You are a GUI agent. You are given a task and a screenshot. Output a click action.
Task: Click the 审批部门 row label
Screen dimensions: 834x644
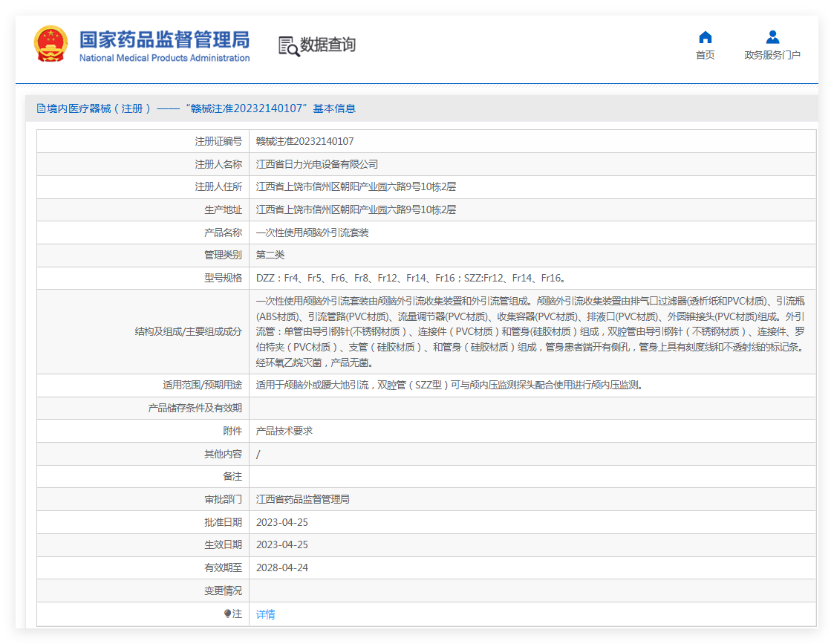223,499
